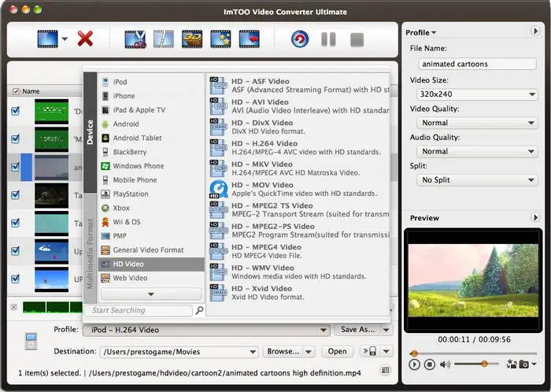Click the Open destination button
The height and width of the screenshot is (392, 551).
337,351
